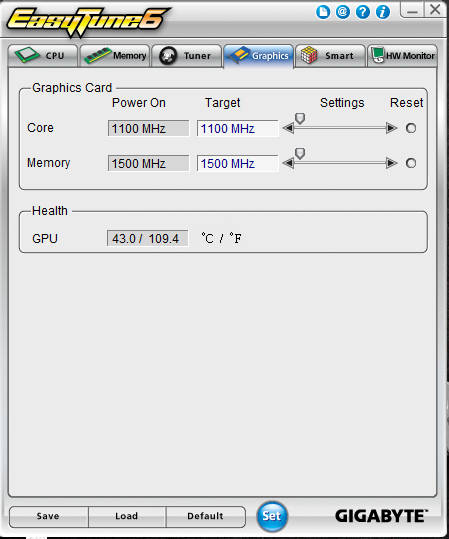Apply settings with the blue Set button
The width and height of the screenshot is (449, 539).
(272, 516)
